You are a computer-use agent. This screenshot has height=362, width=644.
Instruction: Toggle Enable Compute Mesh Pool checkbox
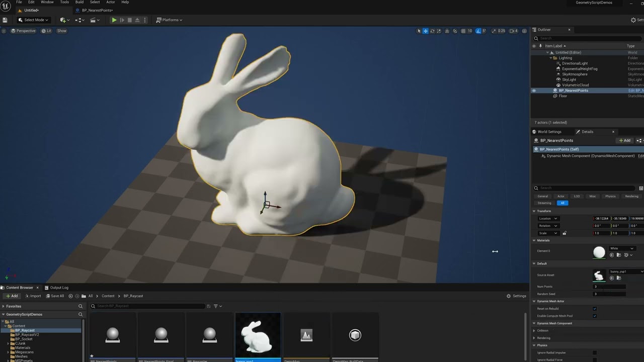595,316
